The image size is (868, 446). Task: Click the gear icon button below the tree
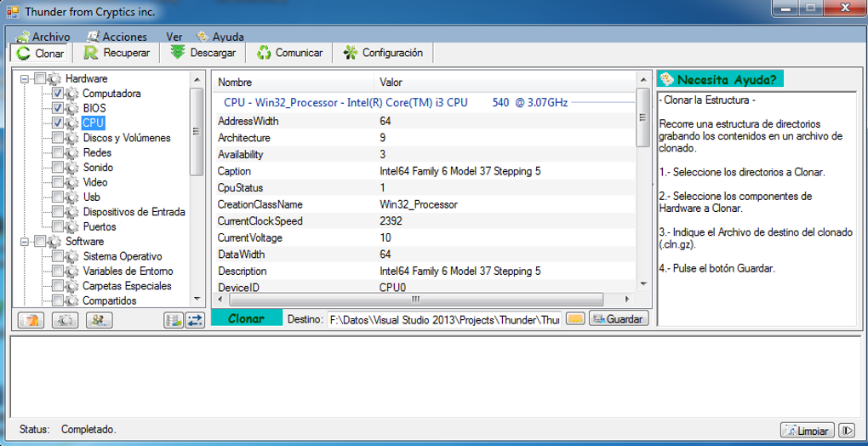tap(66, 320)
